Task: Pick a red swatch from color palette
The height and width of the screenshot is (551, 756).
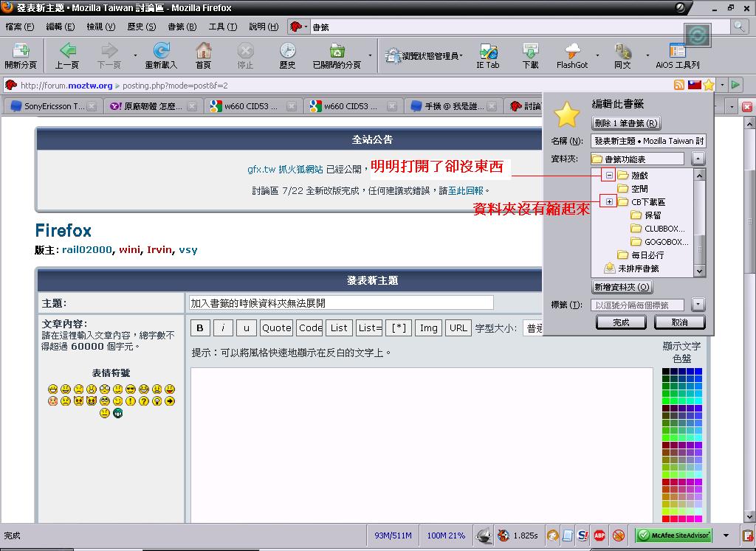Action: click(x=666, y=483)
